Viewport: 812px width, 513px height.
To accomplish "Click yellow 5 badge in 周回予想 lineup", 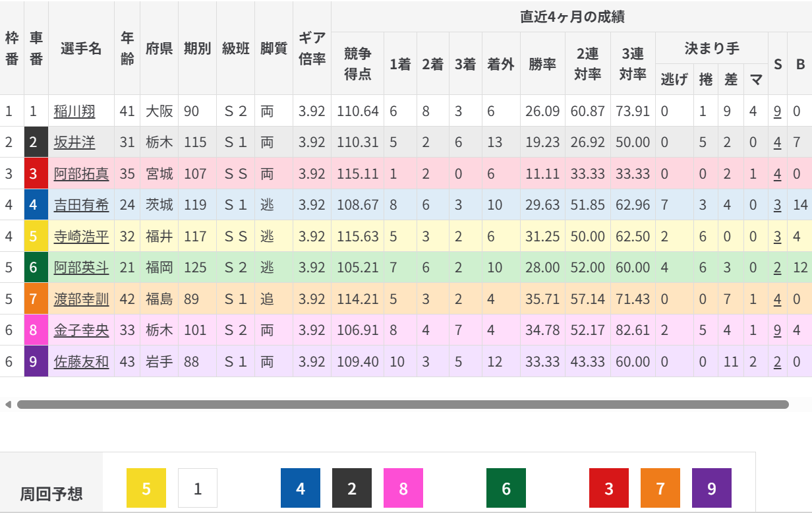I will pos(146,488).
